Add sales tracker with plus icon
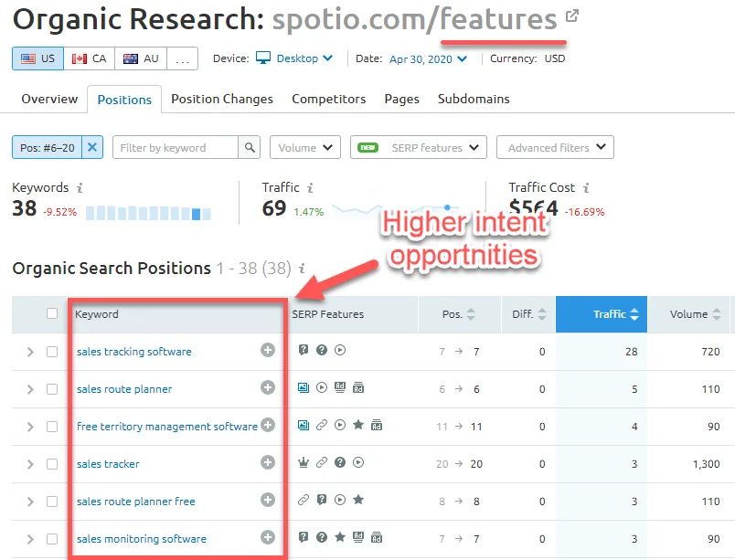This screenshot has width=735, height=560. [268, 462]
